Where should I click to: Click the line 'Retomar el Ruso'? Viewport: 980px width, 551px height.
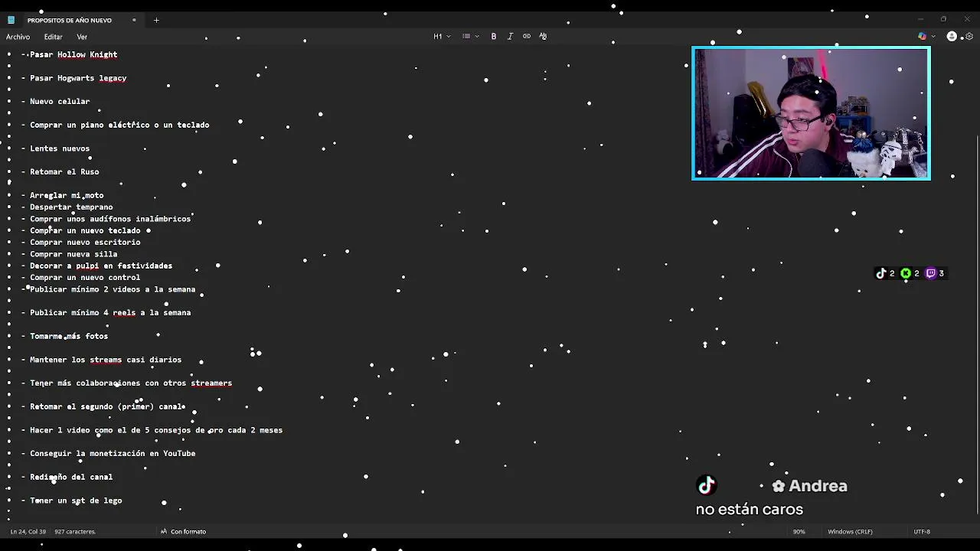tap(64, 171)
